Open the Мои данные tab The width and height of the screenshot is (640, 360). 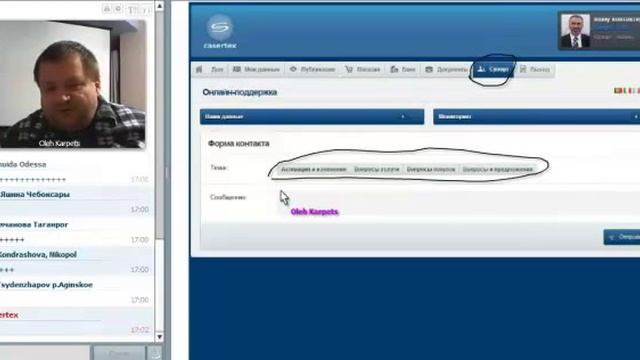tap(256, 69)
